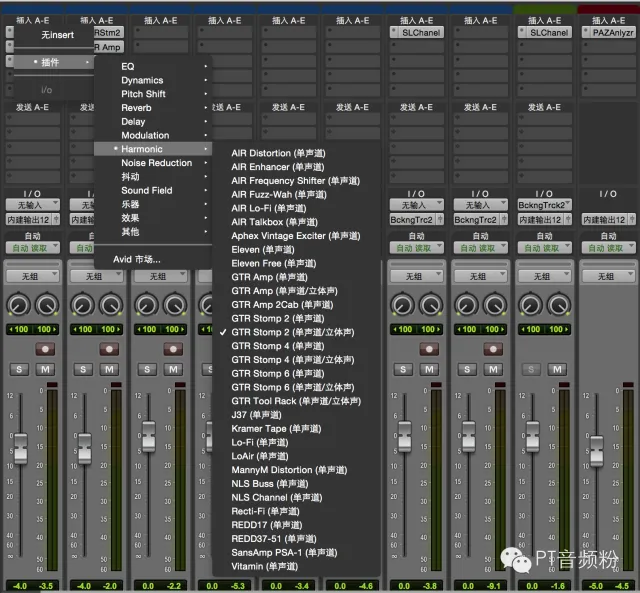Click the output arrow beside 内建输出12 on PAZAnlyzr channel
Screen dimensions: 640x593
(632, 220)
